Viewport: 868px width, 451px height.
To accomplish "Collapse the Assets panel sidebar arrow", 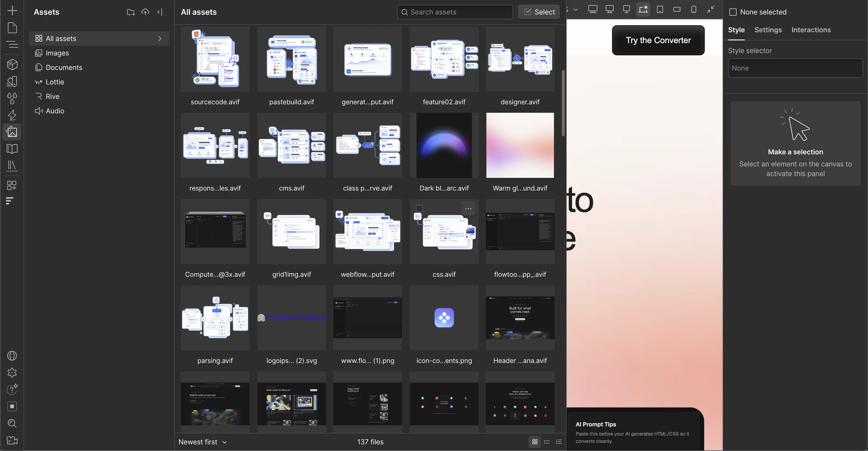I will pyautogui.click(x=160, y=12).
